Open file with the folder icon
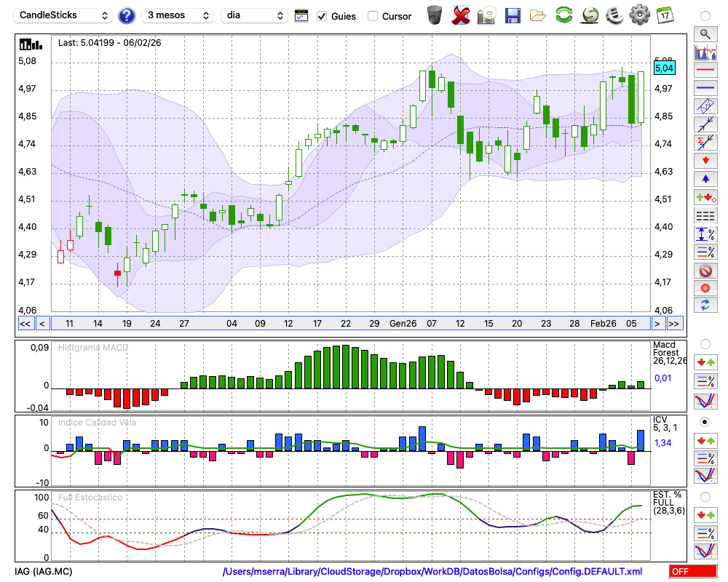 tap(538, 16)
